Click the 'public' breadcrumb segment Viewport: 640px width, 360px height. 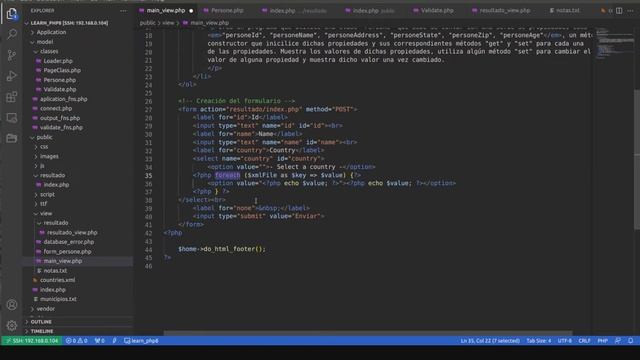(147, 23)
